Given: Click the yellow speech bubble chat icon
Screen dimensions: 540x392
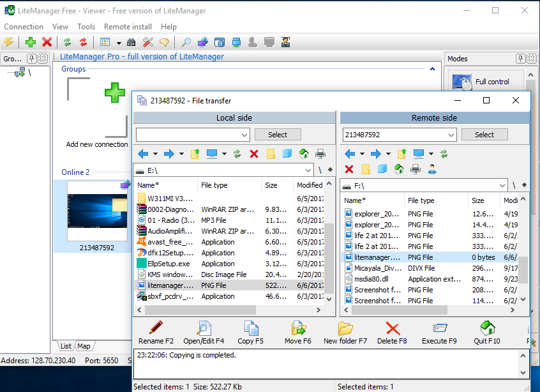Looking at the screenshot, I should point(164,42).
